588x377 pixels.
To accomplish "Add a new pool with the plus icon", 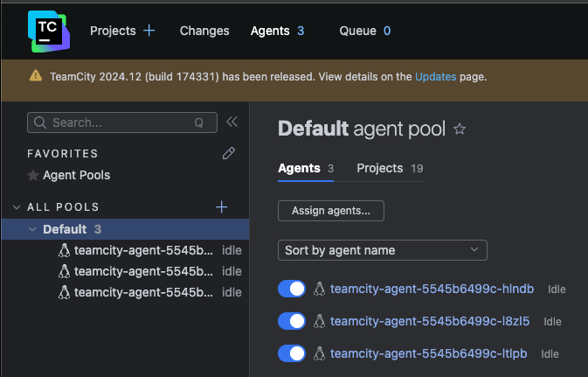I will click(222, 207).
